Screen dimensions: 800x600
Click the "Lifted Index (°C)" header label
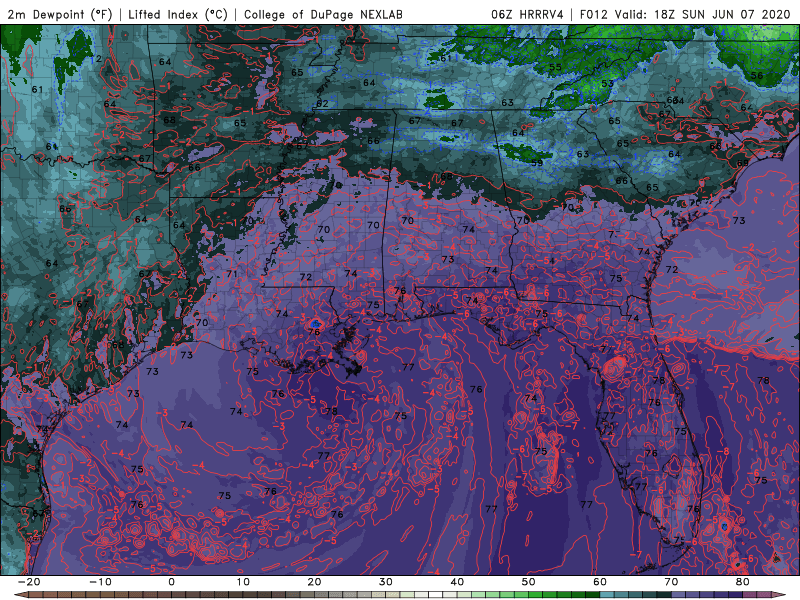click(x=178, y=14)
